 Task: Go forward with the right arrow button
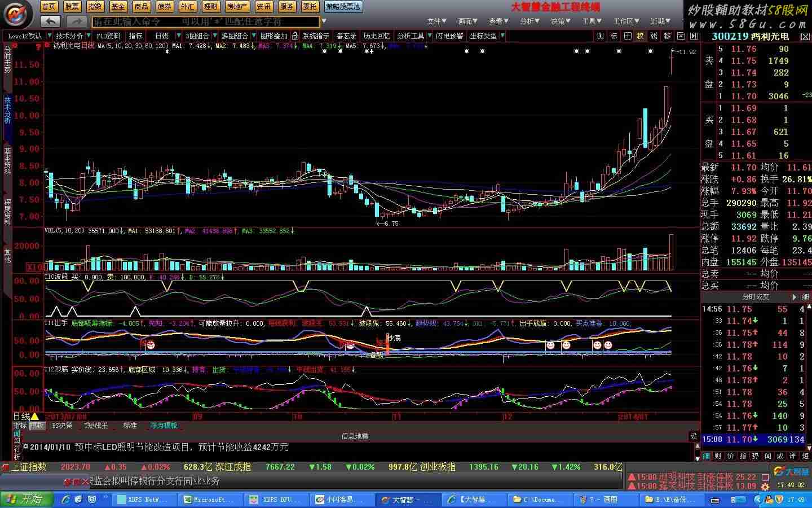coord(76,21)
